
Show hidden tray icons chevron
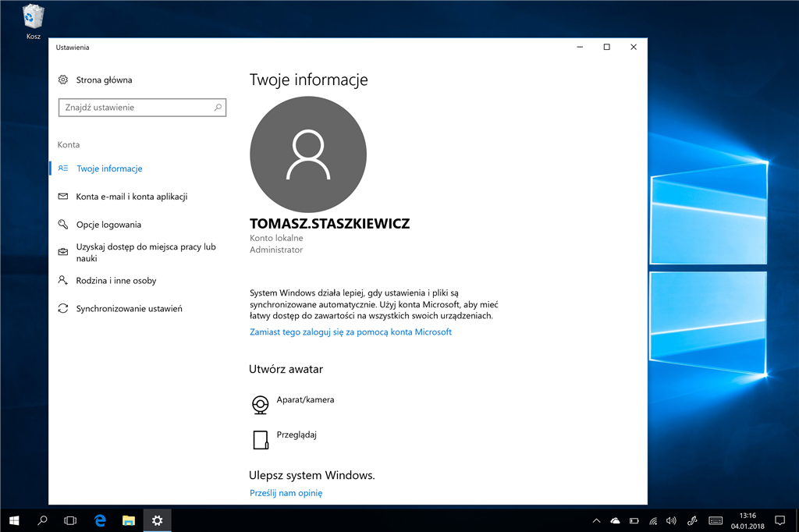pyautogui.click(x=597, y=520)
